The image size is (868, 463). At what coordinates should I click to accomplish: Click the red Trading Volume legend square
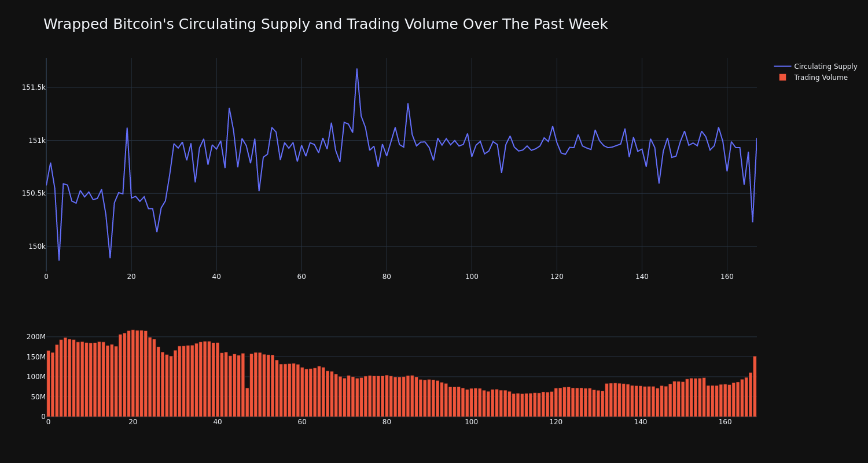[x=782, y=78]
